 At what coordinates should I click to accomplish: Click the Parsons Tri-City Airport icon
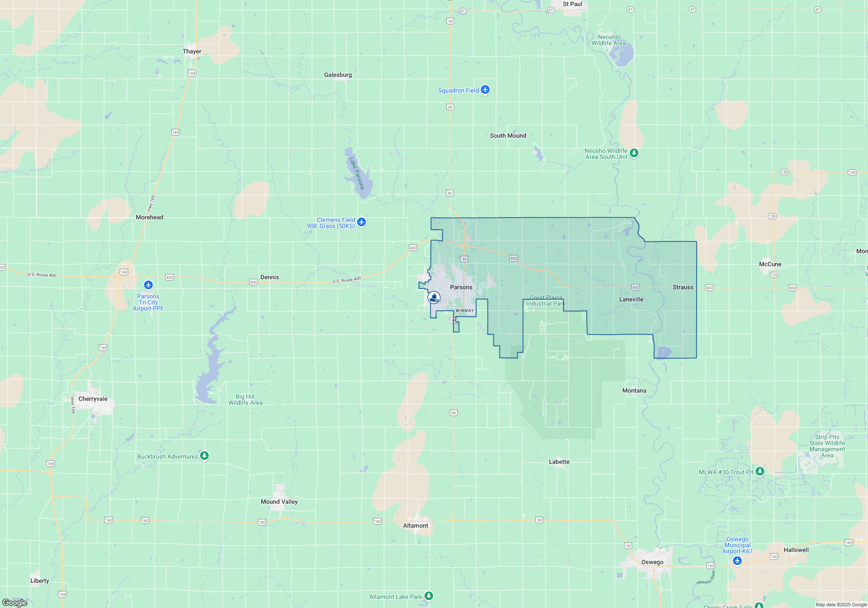(148, 285)
